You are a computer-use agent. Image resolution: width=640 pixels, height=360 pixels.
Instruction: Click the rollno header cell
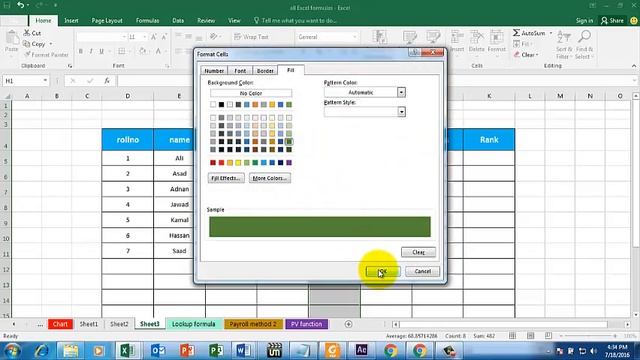click(x=128, y=140)
